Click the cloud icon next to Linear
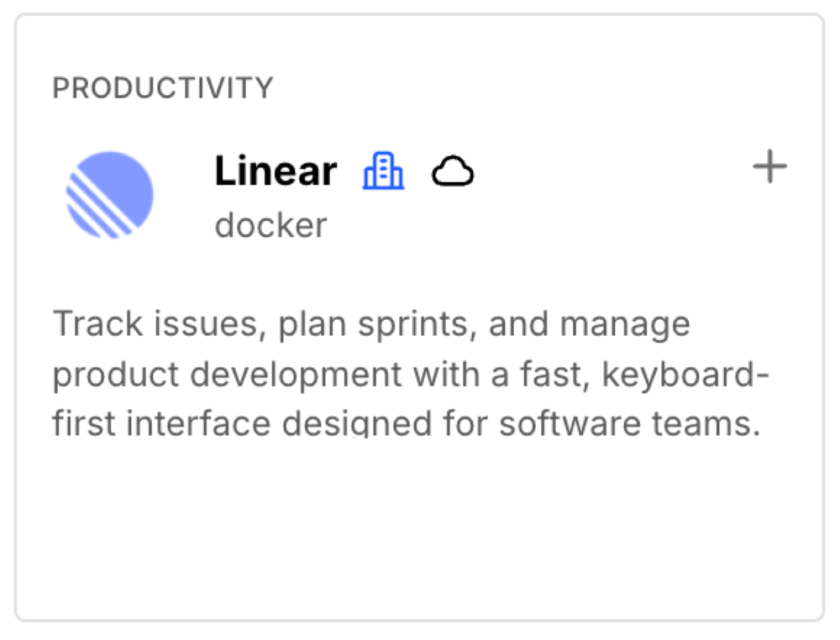This screenshot has width=840, height=640. click(x=453, y=173)
